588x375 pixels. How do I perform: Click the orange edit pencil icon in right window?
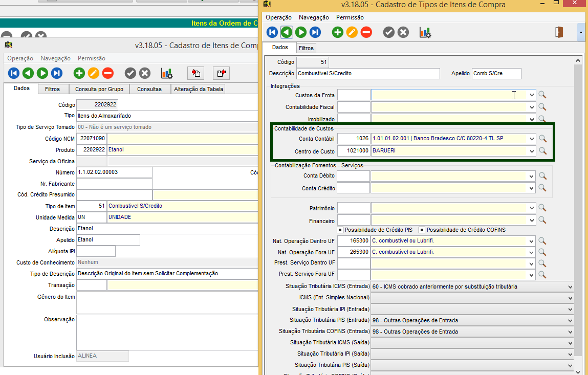pyautogui.click(x=352, y=33)
